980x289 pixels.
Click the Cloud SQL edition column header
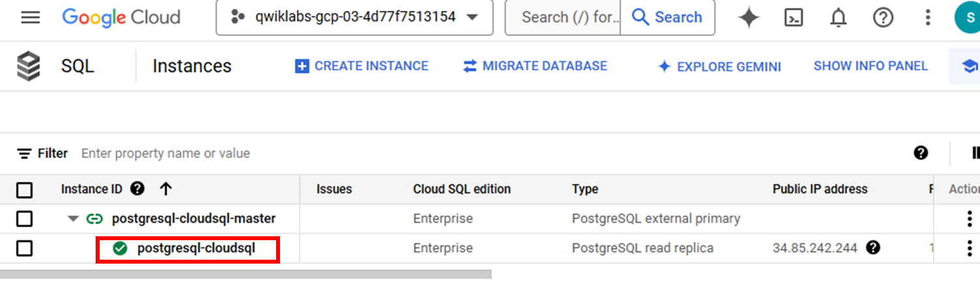pos(462,189)
